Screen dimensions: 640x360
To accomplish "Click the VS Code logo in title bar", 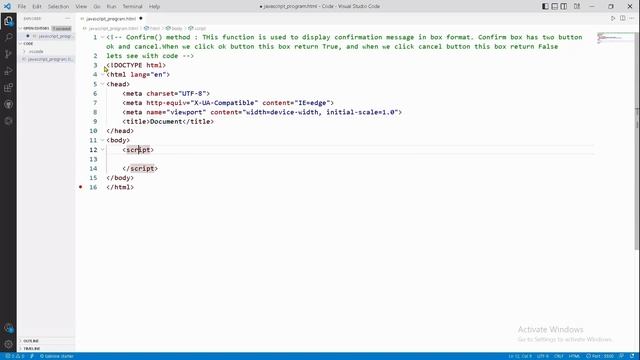I will click(7, 6).
